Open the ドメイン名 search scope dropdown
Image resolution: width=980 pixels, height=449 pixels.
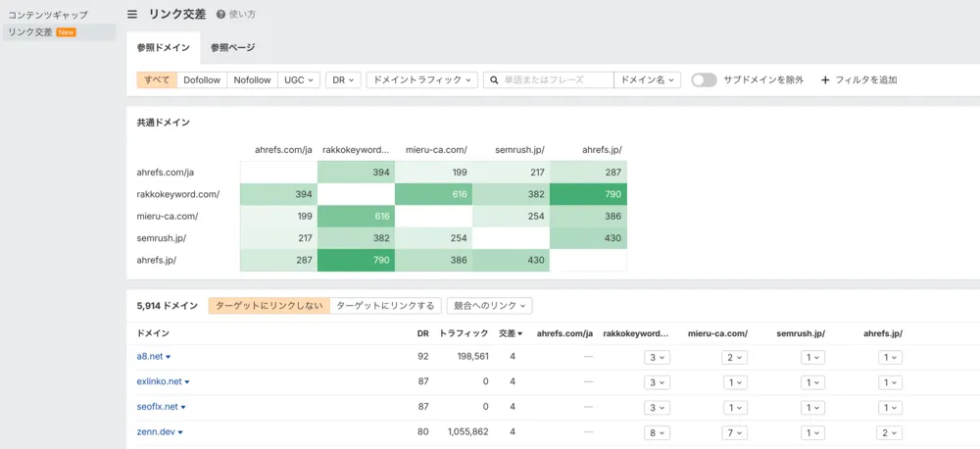tap(648, 80)
